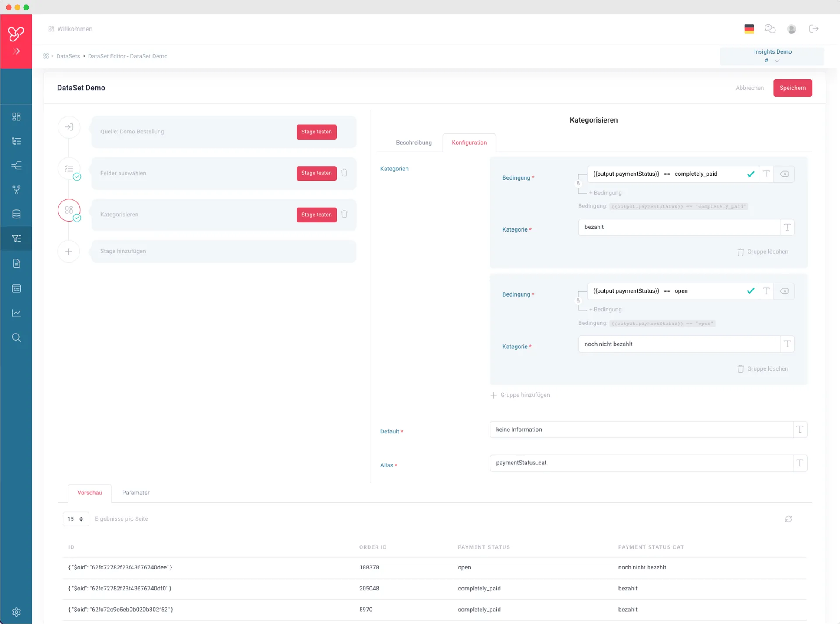
Task: Open the dashboard grid icon in sidebar
Action: pos(17,116)
